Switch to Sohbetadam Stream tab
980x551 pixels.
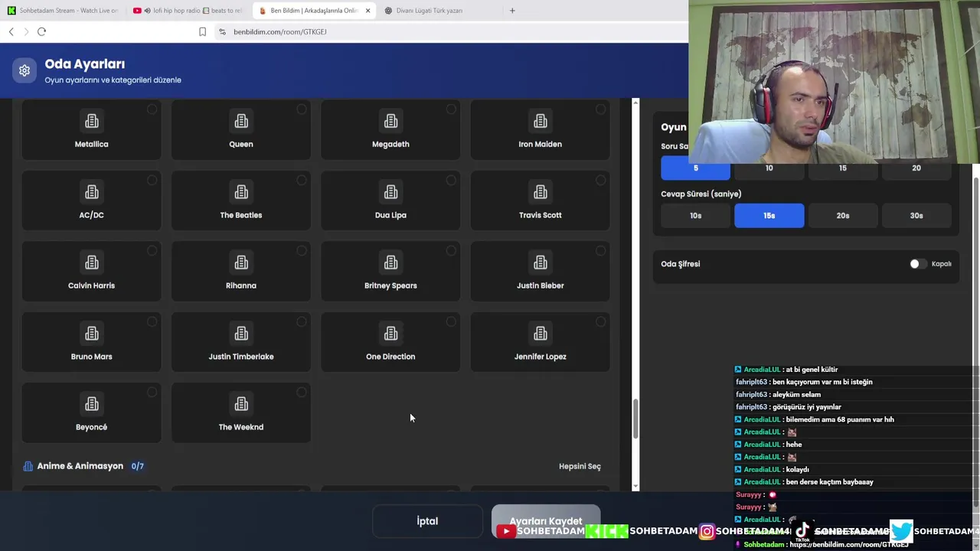coord(63,11)
